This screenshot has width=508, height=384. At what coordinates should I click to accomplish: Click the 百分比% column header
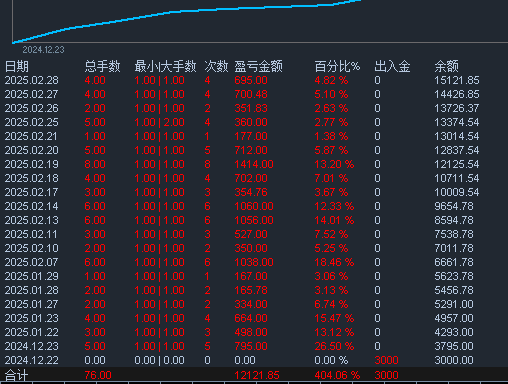337,66
